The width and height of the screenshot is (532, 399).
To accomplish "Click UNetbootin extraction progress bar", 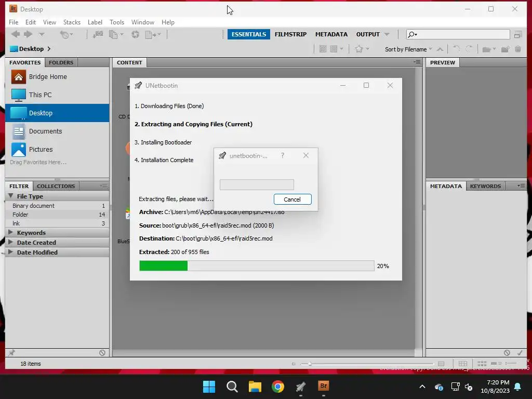I will pos(257,265).
